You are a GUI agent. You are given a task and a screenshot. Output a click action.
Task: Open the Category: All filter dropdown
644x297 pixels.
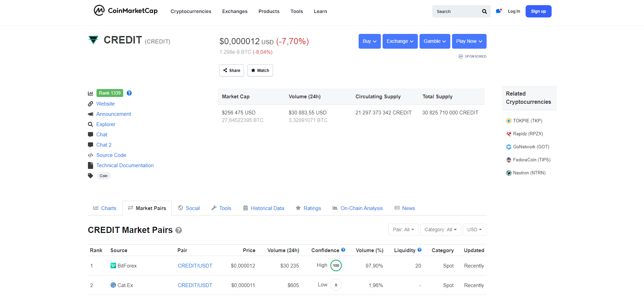pyautogui.click(x=441, y=230)
